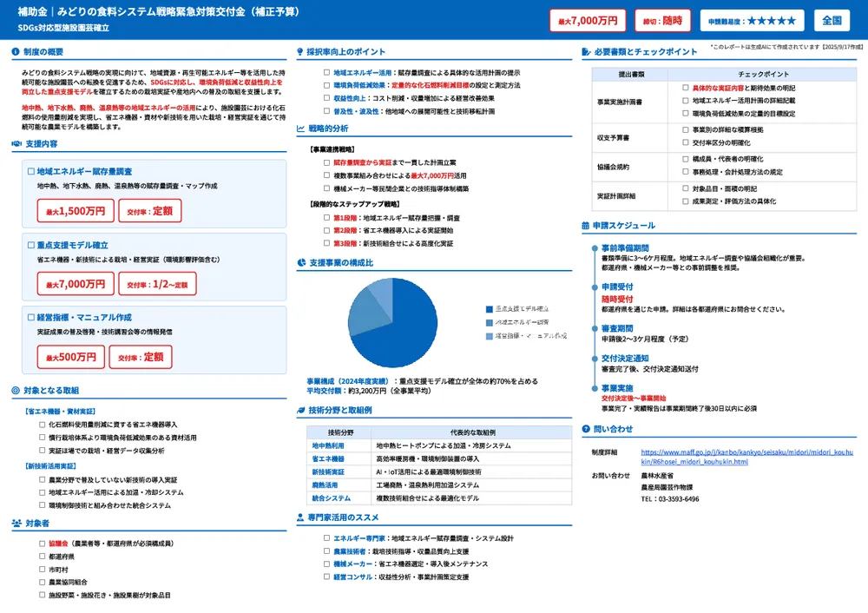Click the 最大7,000万円 badge at top right
The height and width of the screenshot is (613, 868).
(588, 19)
